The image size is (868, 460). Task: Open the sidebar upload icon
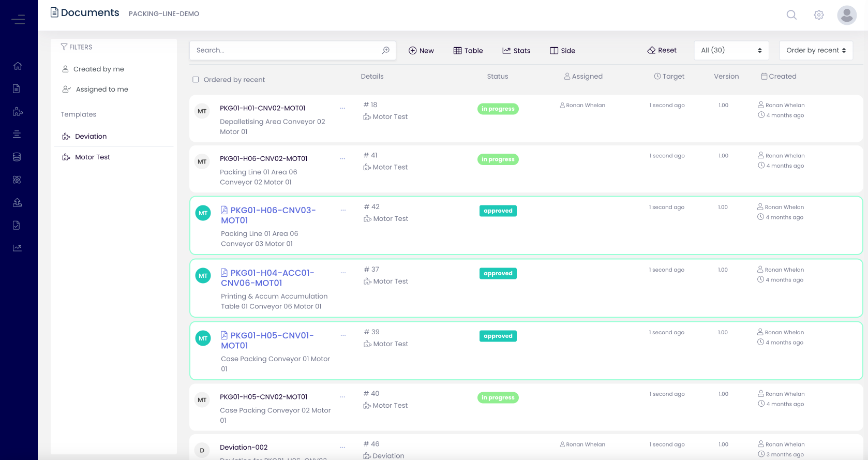[17, 202]
